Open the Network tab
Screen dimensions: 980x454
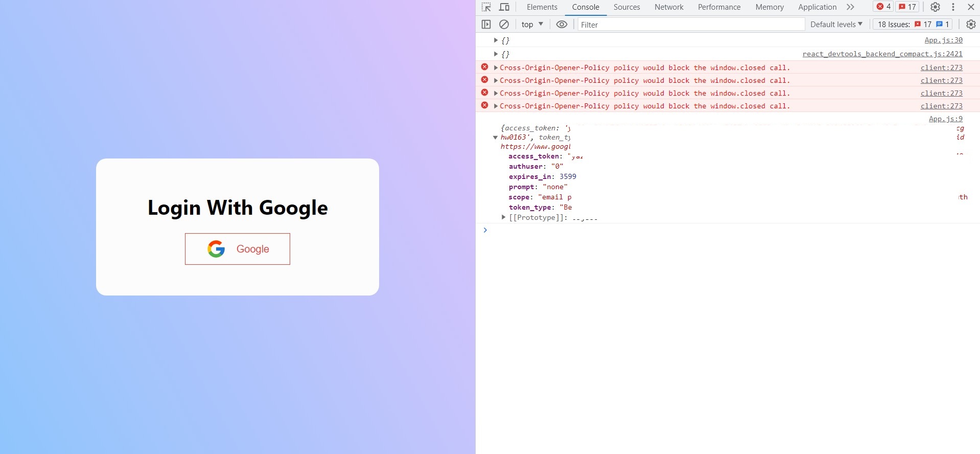[669, 7]
